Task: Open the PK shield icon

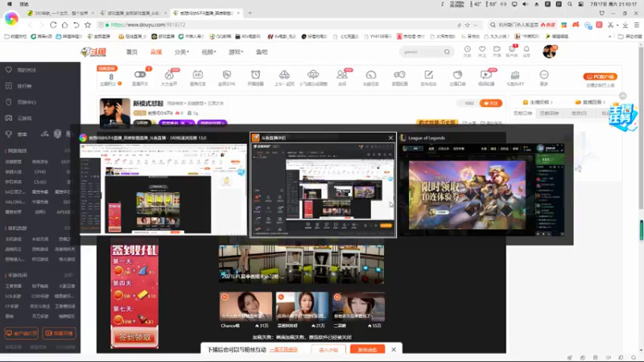Action: click(x=226, y=76)
